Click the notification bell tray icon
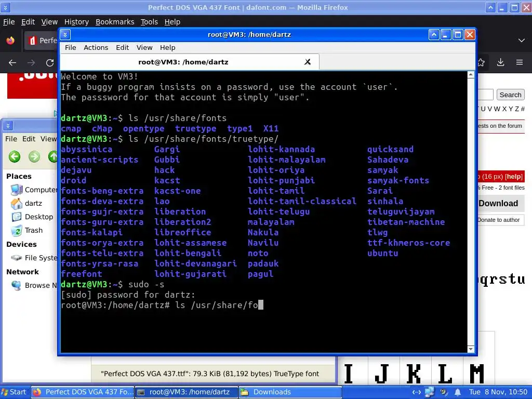Screen dimensions: 532x399 [x=458, y=392]
